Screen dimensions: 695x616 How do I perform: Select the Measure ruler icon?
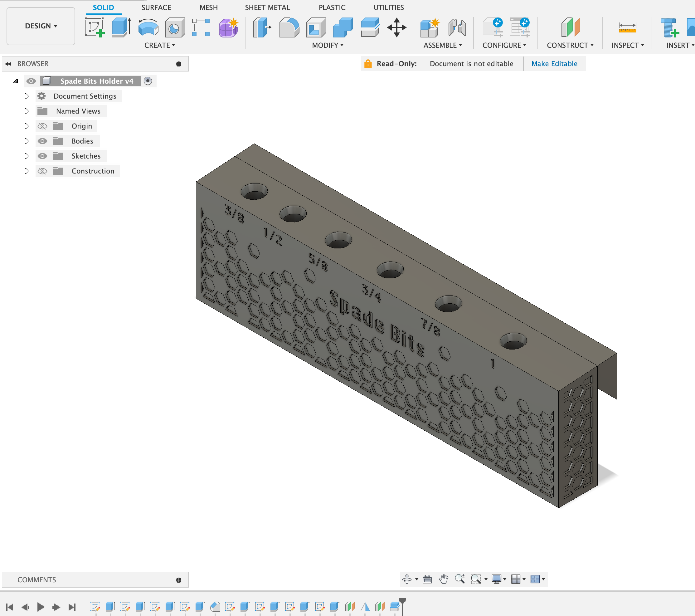pos(627,27)
